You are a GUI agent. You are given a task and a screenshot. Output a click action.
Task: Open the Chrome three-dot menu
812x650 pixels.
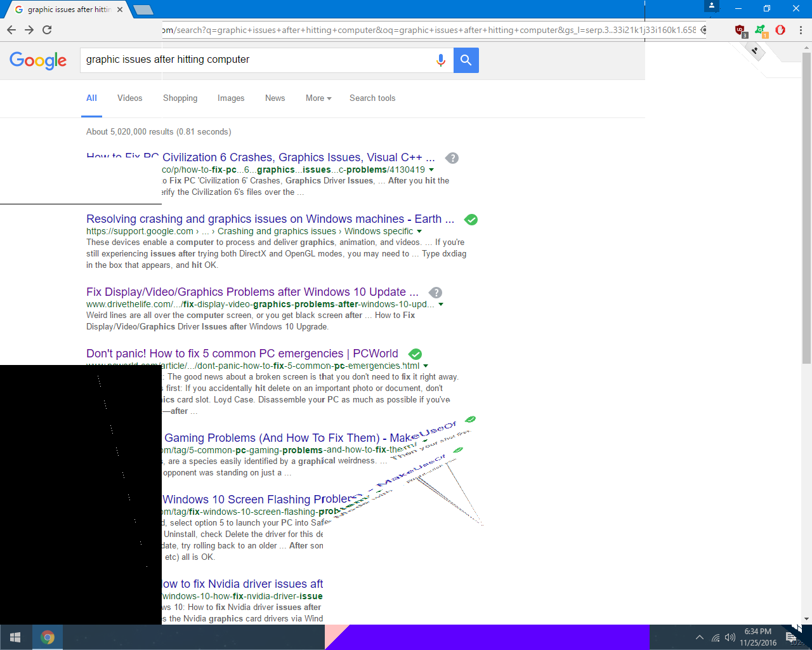[x=801, y=30]
